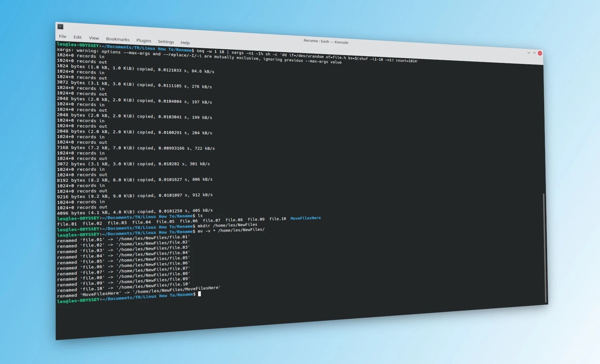Open the File menu
This screenshot has height=364, width=600.
[63, 36]
